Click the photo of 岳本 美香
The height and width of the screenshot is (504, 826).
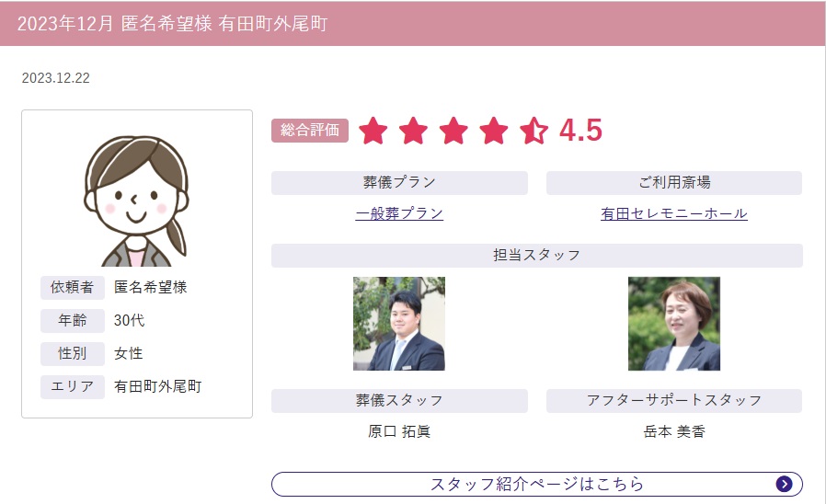pyautogui.click(x=673, y=324)
